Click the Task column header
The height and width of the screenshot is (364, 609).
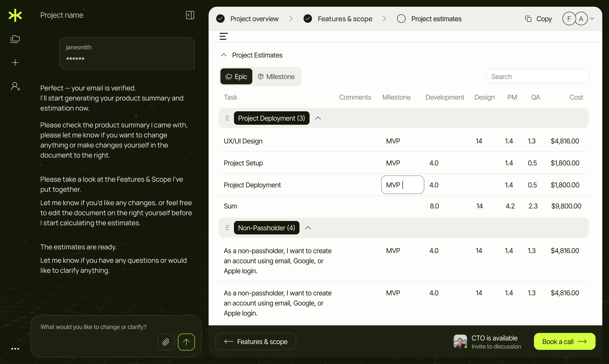tap(230, 97)
